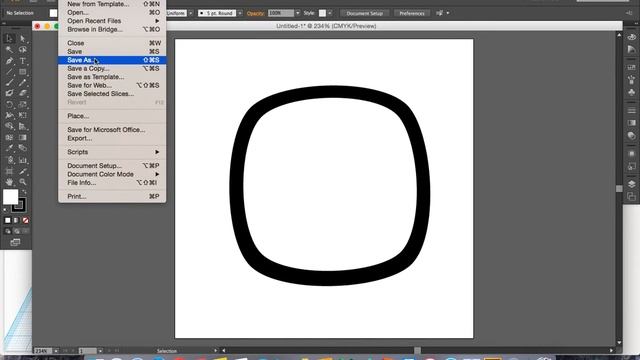This screenshot has height=360, width=640.
Task: Select the Column Graph tool
Action: tap(23, 160)
